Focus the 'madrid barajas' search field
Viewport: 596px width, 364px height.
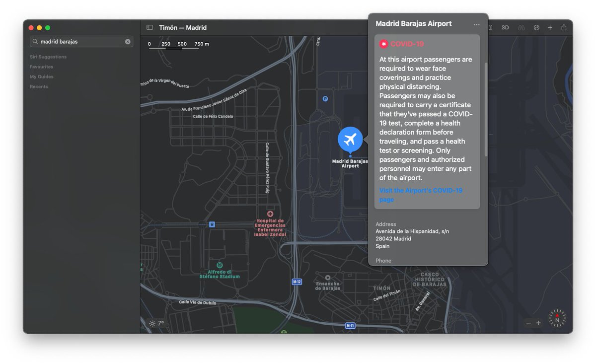click(81, 42)
